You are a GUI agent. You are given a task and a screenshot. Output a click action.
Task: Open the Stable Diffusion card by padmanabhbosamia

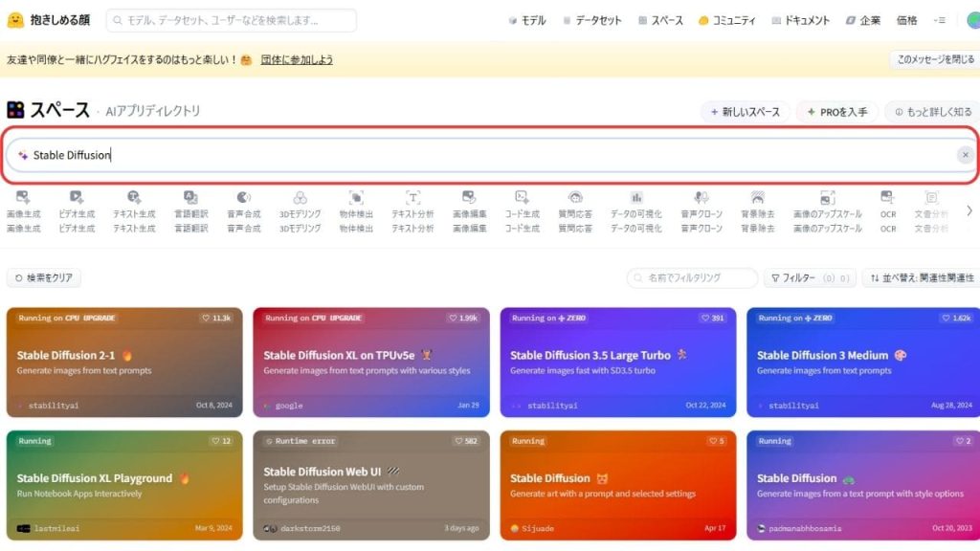click(863, 485)
